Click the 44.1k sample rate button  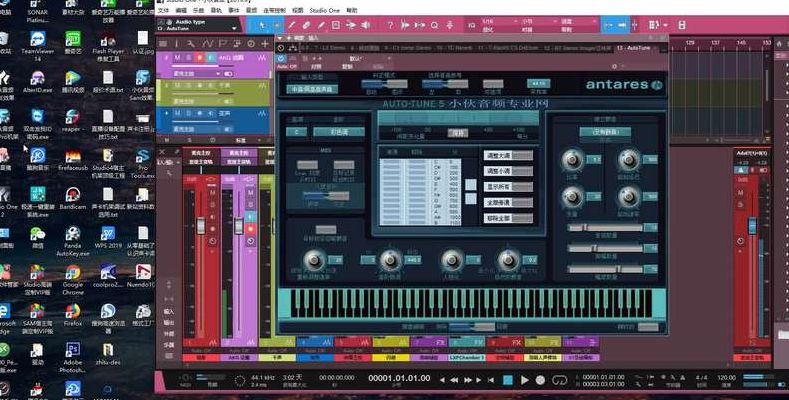click(538, 84)
